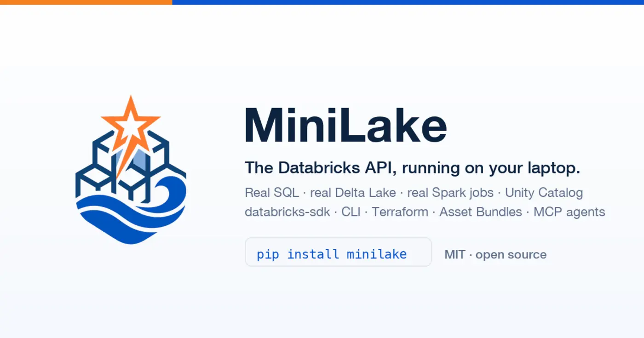Click the "databricks-sdk" text
The image size is (644, 338).
[x=287, y=212]
